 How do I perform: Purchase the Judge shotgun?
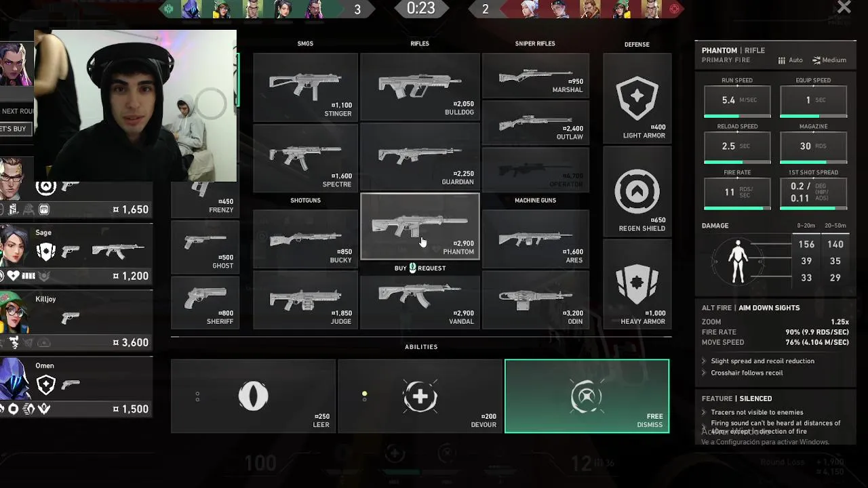tap(305, 300)
